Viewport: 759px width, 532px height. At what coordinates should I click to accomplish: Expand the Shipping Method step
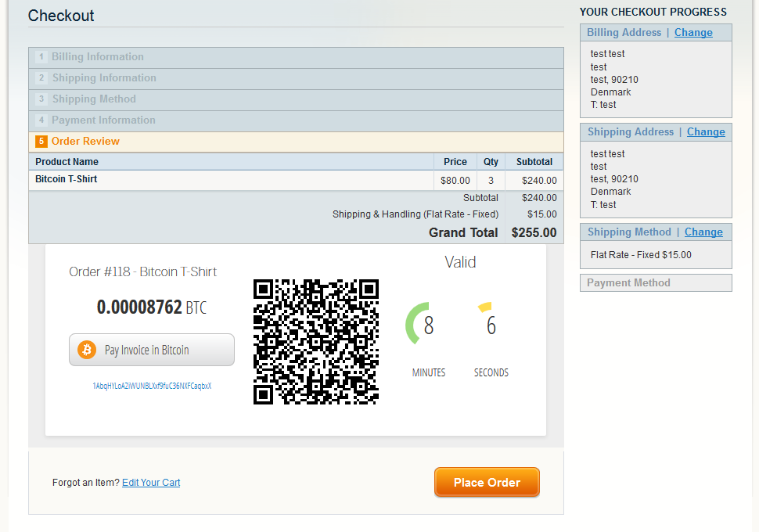94,99
